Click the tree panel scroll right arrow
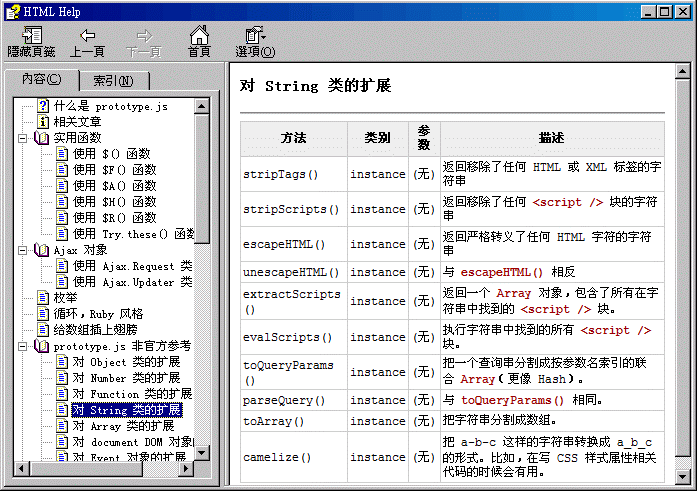Screen dimensions: 697x491 coord(186,468)
